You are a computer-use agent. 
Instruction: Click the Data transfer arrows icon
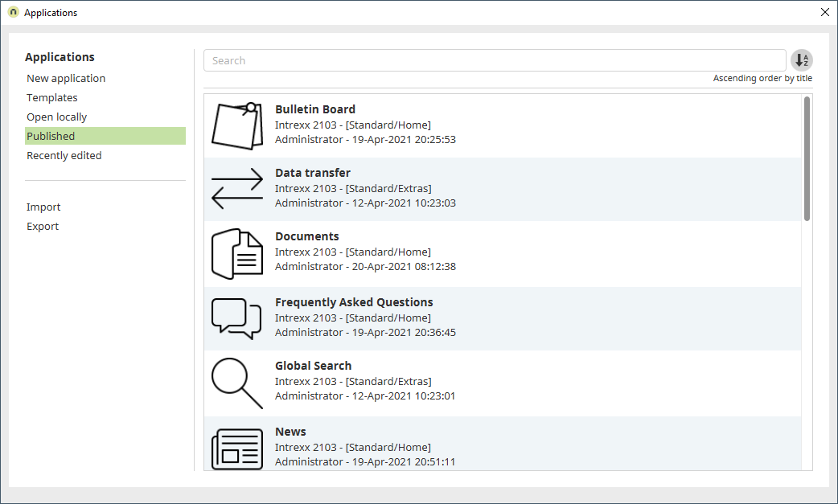[x=237, y=189]
